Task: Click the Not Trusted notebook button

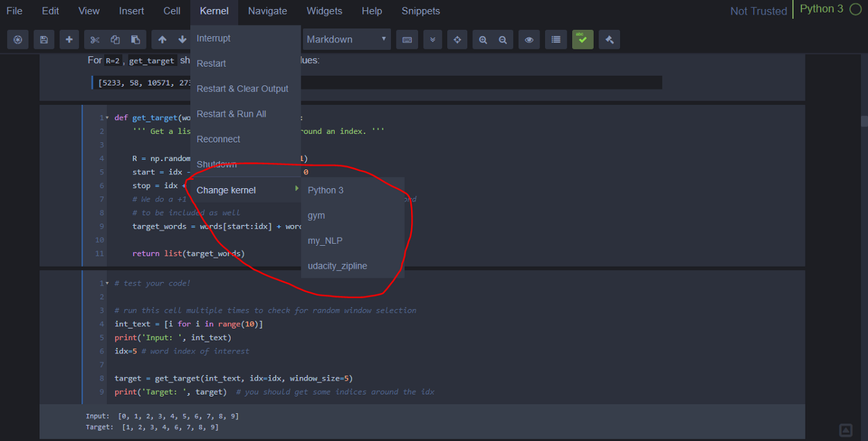Action: (758, 11)
